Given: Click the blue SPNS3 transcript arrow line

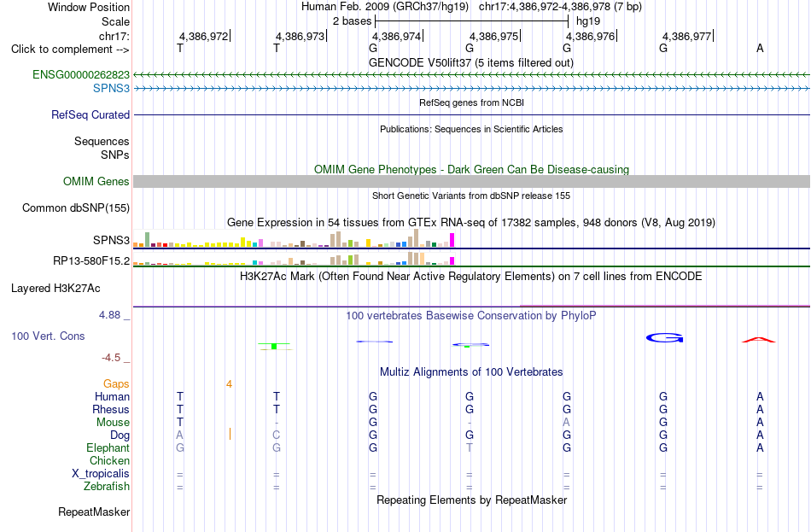Looking at the screenshot, I should click(471, 89).
